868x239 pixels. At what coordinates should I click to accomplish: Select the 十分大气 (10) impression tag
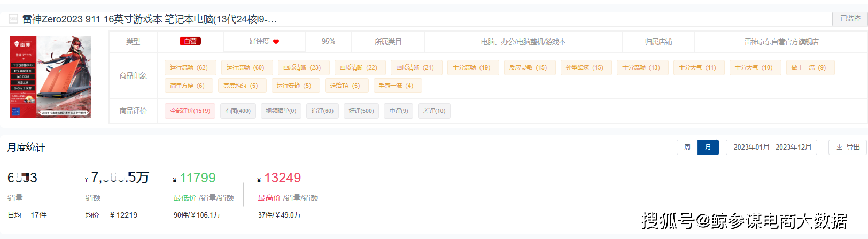755,67
